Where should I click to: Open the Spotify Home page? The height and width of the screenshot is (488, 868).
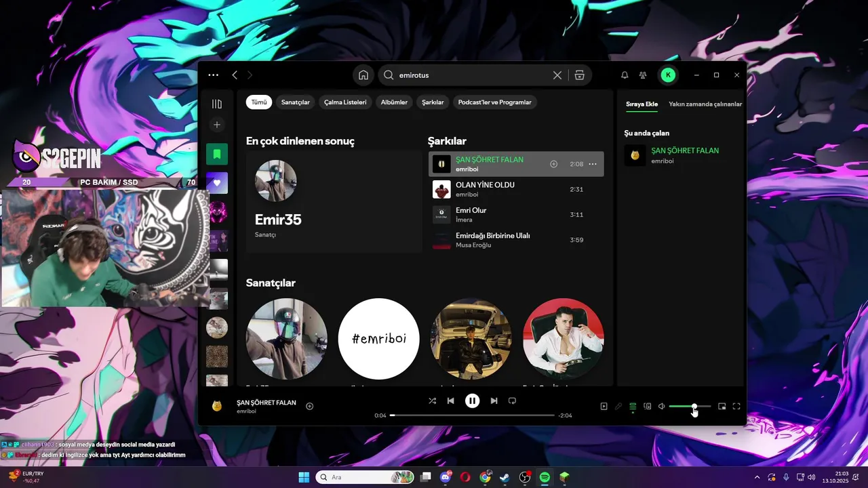pos(363,75)
